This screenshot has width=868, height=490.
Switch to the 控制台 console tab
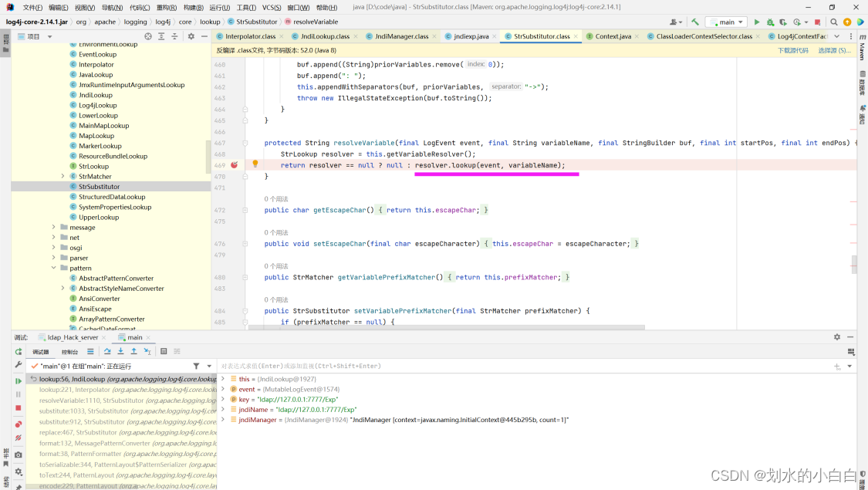click(x=69, y=352)
